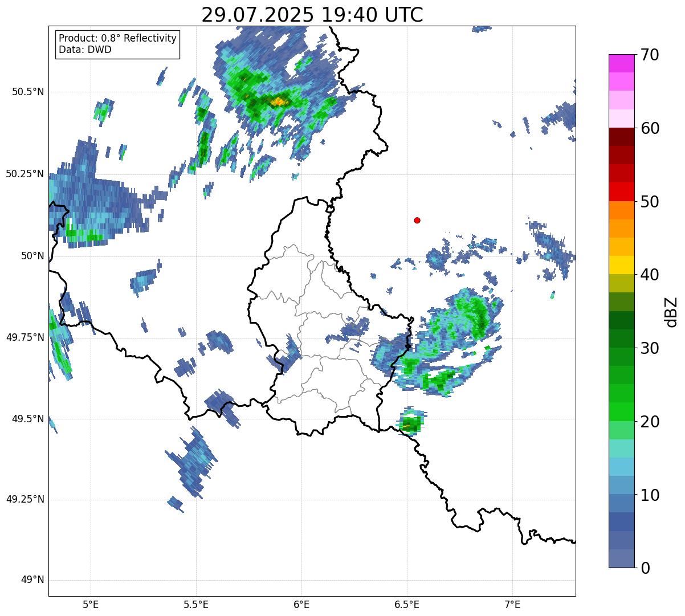Click the latitude label "50.5°N"
This screenshot has width=685, height=616.
[28, 92]
